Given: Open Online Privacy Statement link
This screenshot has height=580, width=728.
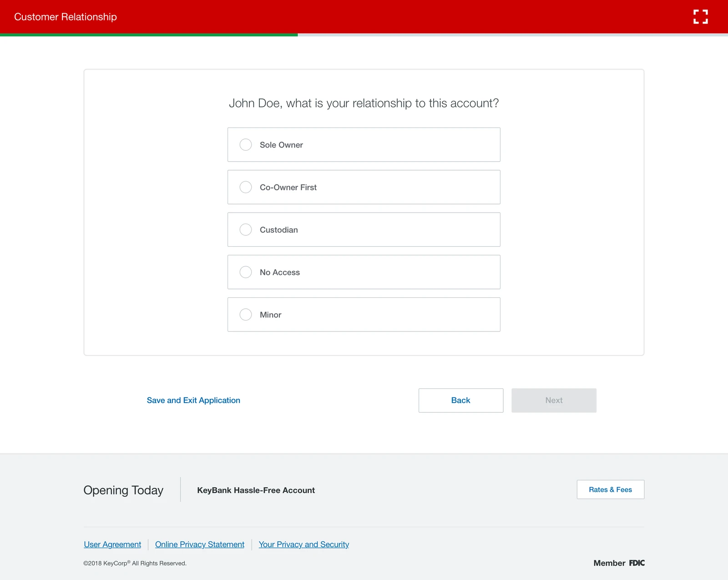Looking at the screenshot, I should tap(200, 544).
